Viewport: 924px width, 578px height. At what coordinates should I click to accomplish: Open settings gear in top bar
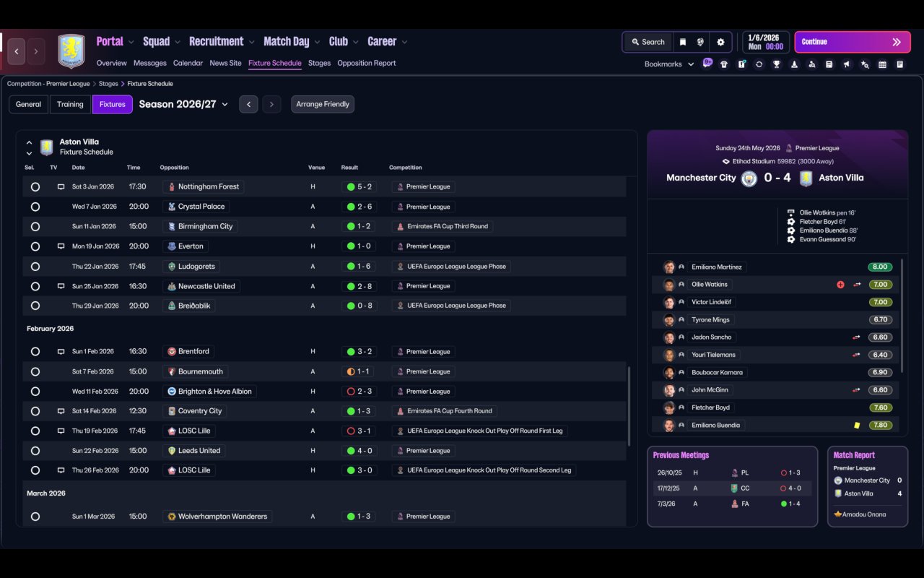[720, 42]
